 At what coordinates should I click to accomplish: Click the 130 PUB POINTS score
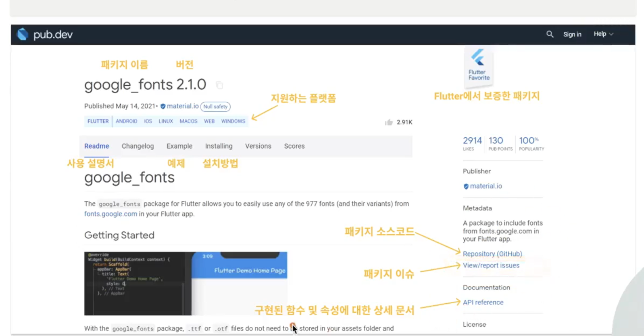[500, 143]
